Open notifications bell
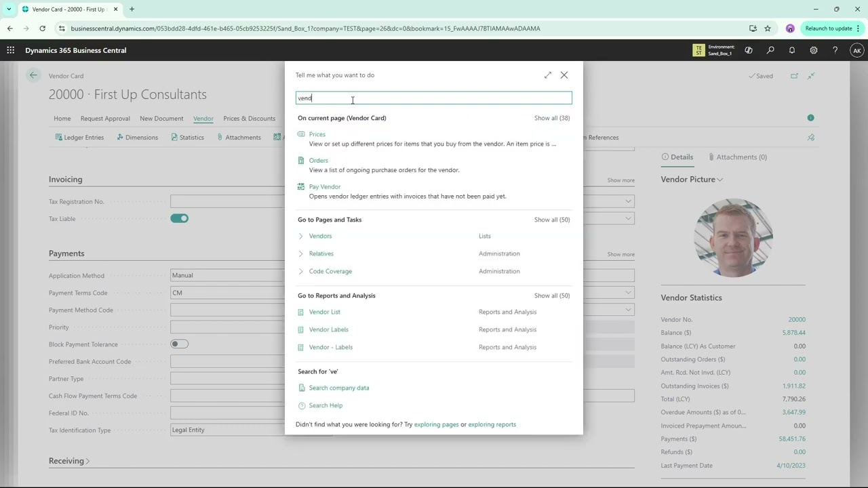The height and width of the screenshot is (488, 868). (792, 50)
